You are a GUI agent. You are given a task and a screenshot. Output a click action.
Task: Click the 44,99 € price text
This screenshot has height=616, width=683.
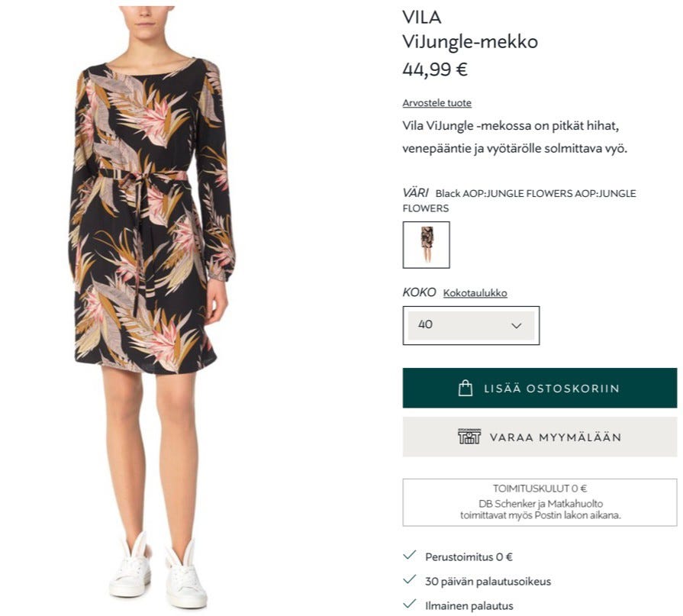[435, 69]
